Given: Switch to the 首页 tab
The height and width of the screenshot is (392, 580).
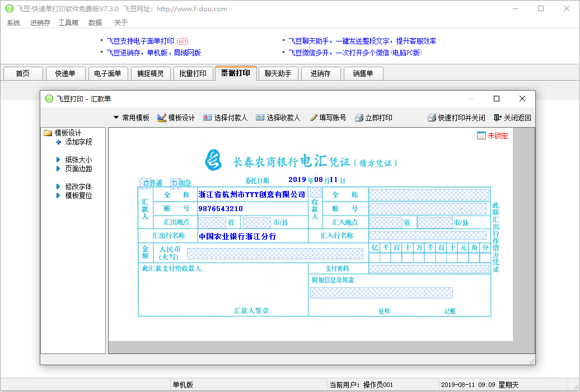Looking at the screenshot, I should 23,73.
